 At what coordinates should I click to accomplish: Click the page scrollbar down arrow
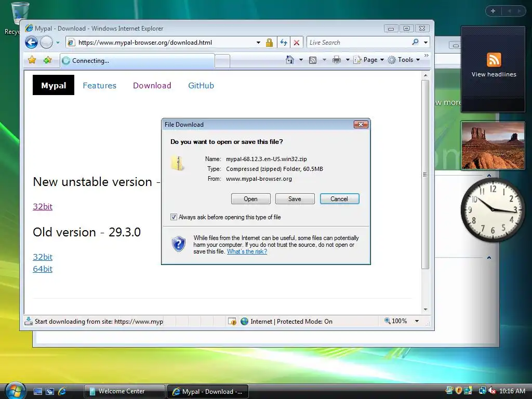tap(425, 310)
